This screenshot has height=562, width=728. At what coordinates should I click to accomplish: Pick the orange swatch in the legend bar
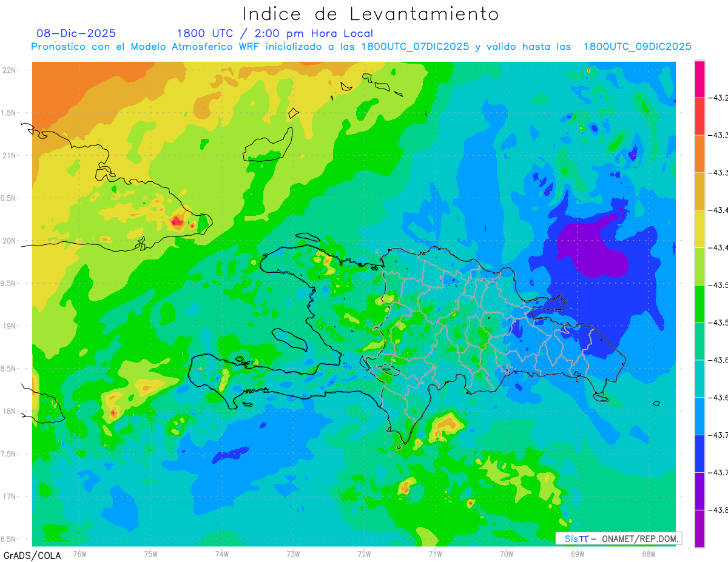pyautogui.click(x=699, y=154)
